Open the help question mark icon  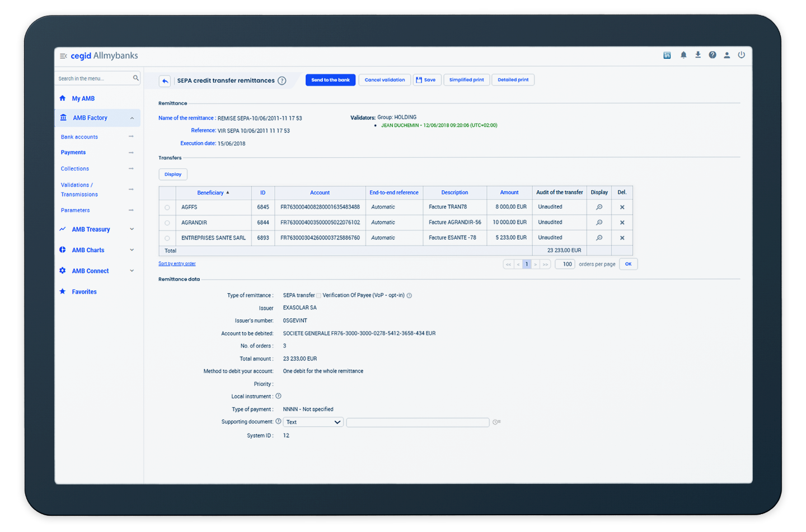tap(712, 55)
